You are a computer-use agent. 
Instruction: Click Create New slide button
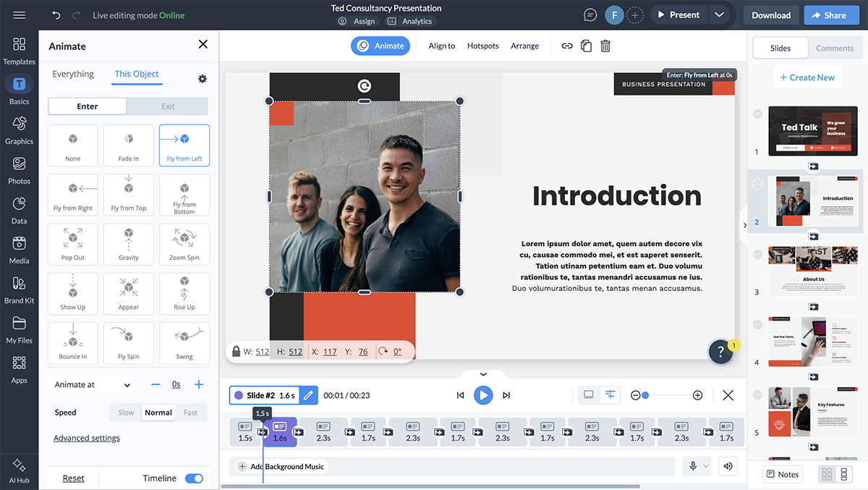807,77
